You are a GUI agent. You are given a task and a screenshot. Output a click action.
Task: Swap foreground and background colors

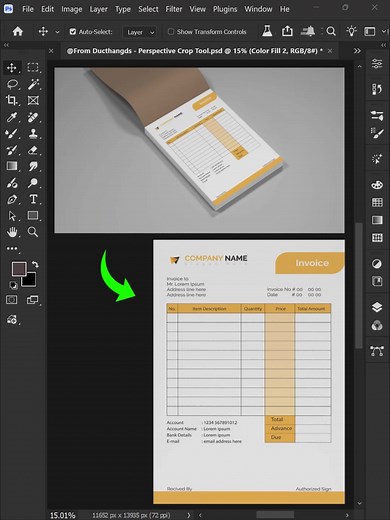click(x=35, y=265)
